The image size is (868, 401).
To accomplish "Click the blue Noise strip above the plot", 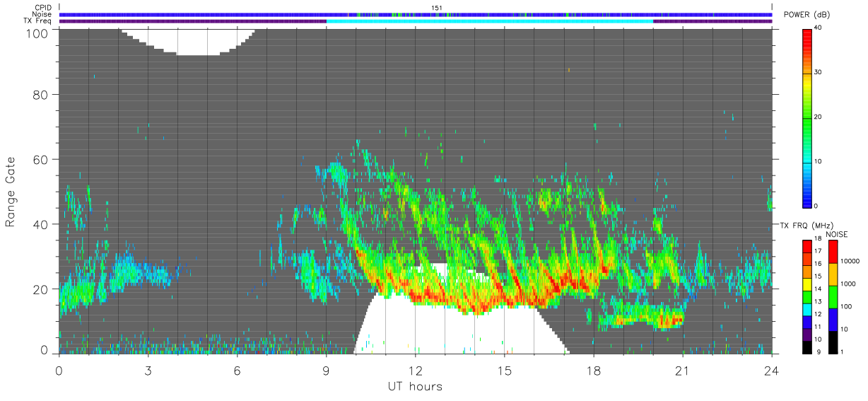I will coord(415,14).
